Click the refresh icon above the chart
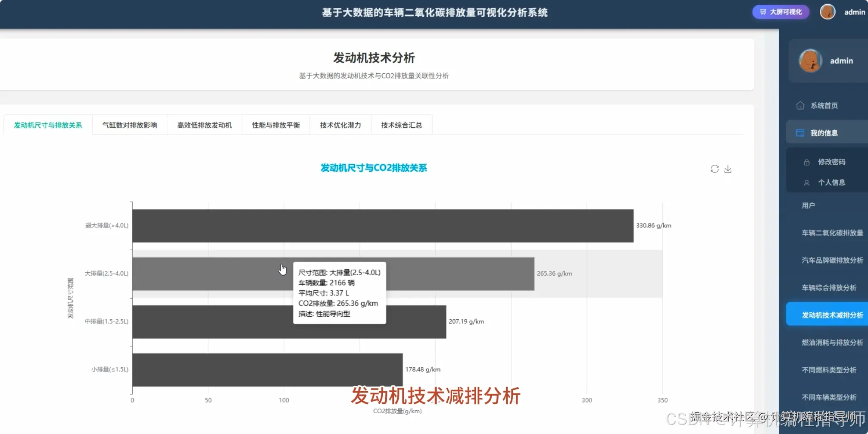 (x=715, y=169)
